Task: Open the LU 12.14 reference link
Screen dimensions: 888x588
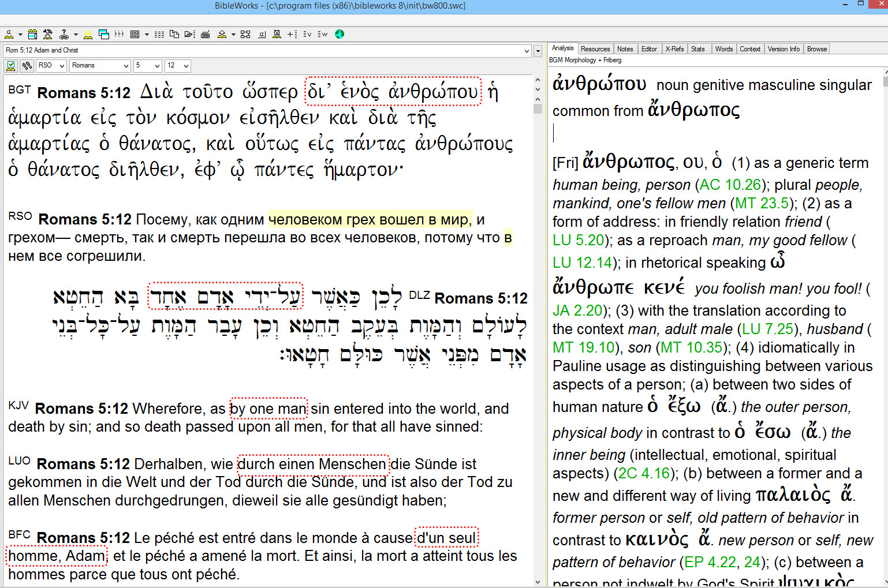Action: click(583, 263)
